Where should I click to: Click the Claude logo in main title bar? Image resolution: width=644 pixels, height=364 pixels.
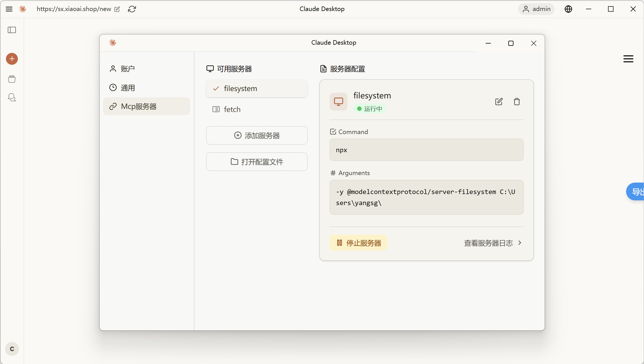click(23, 9)
